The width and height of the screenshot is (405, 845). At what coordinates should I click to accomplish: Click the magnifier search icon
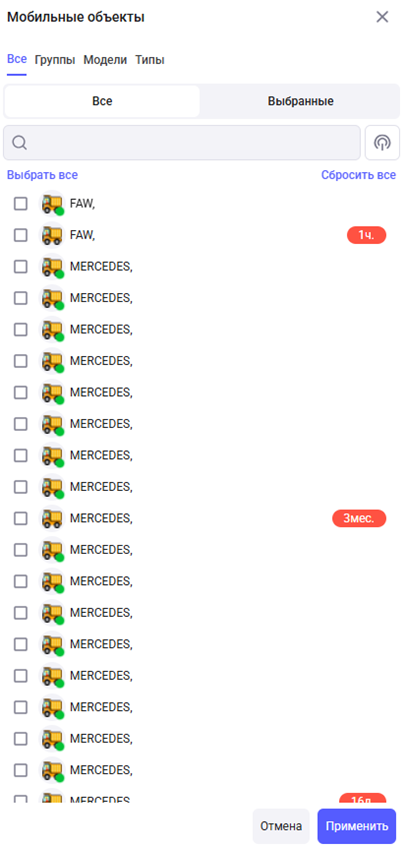click(x=19, y=143)
